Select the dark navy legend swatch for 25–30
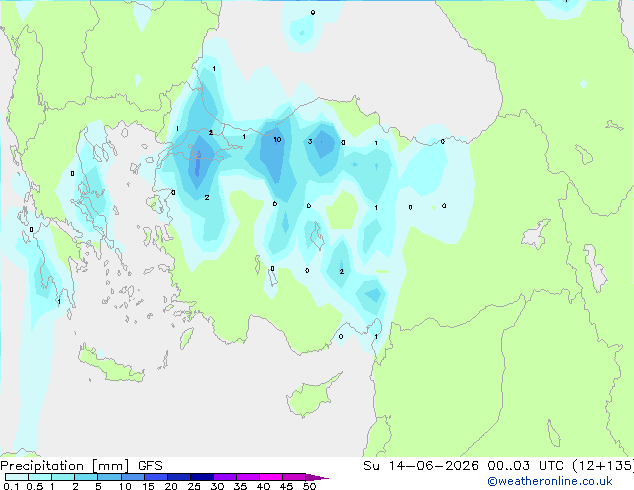The width and height of the screenshot is (634, 490). pyautogui.click(x=202, y=477)
